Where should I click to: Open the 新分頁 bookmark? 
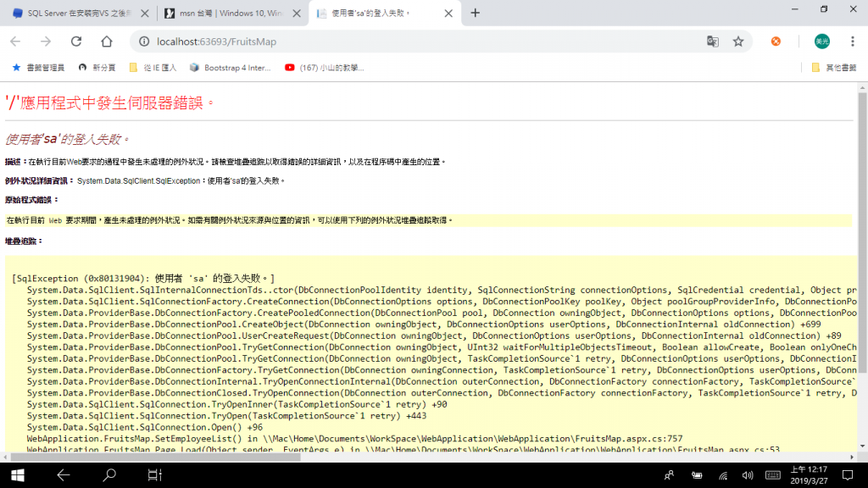pyautogui.click(x=97, y=68)
